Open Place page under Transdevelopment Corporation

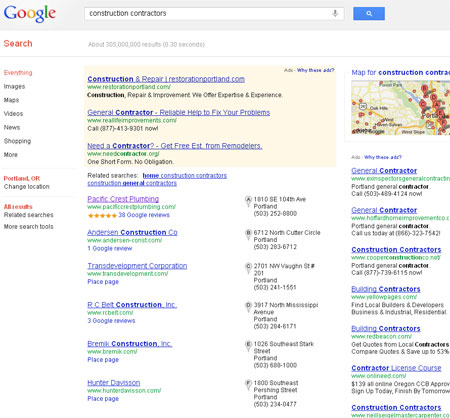pyautogui.click(x=103, y=282)
